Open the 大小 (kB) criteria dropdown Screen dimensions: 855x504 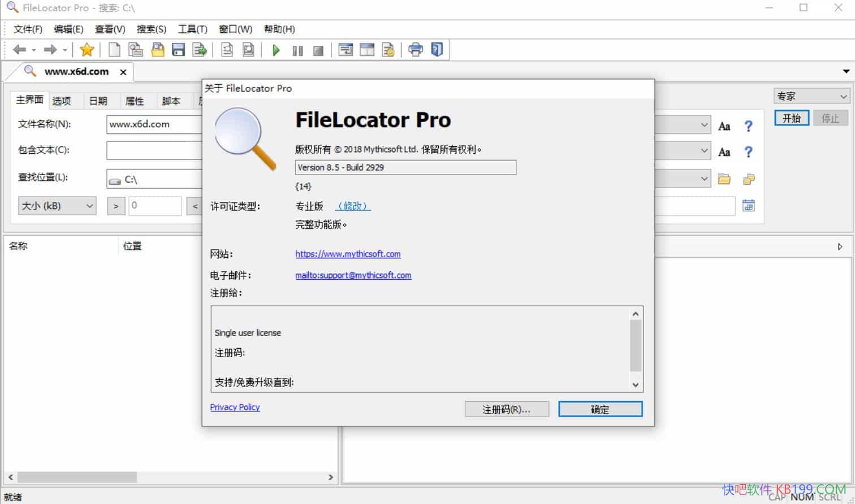click(88, 206)
